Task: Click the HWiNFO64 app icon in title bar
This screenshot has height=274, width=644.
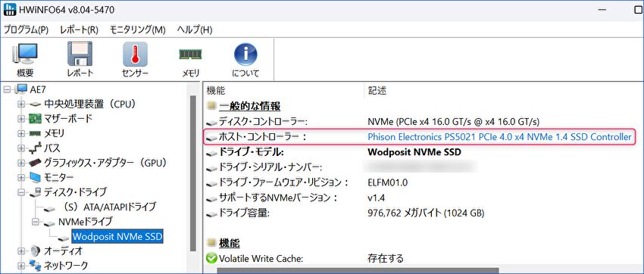Action: tap(9, 10)
